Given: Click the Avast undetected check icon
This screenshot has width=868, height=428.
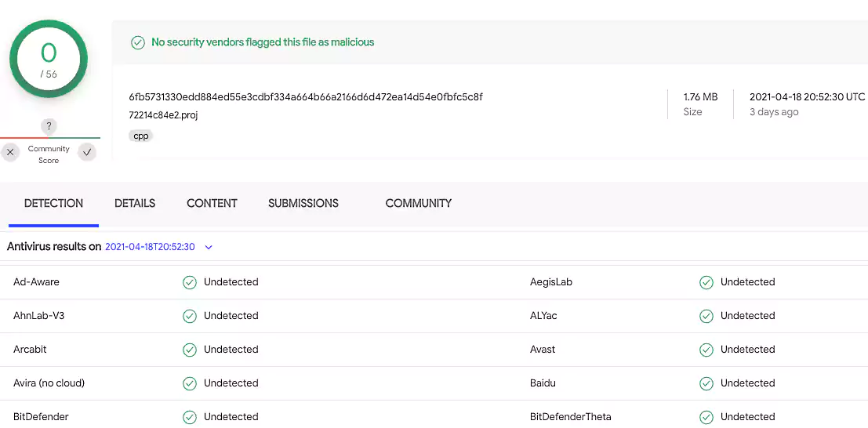Looking at the screenshot, I should click(x=706, y=350).
